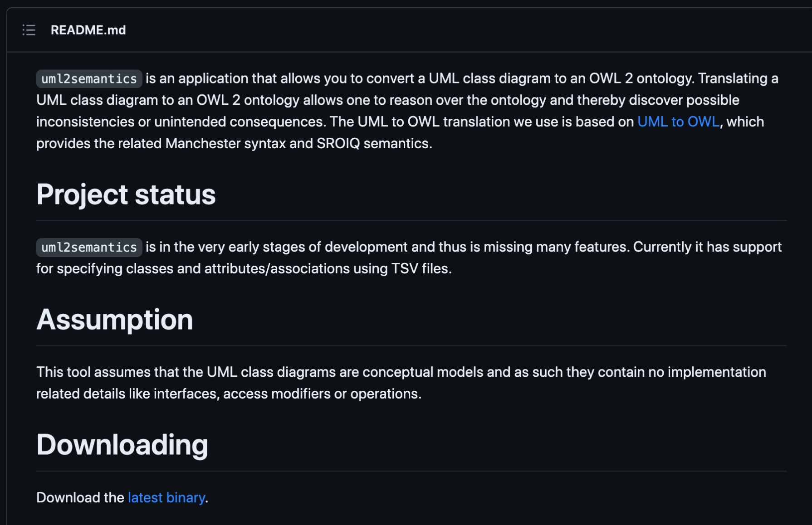812x525 pixels.
Task: Click the uml2semantics code tag in the intro paragraph
Action: pyautogui.click(x=89, y=79)
